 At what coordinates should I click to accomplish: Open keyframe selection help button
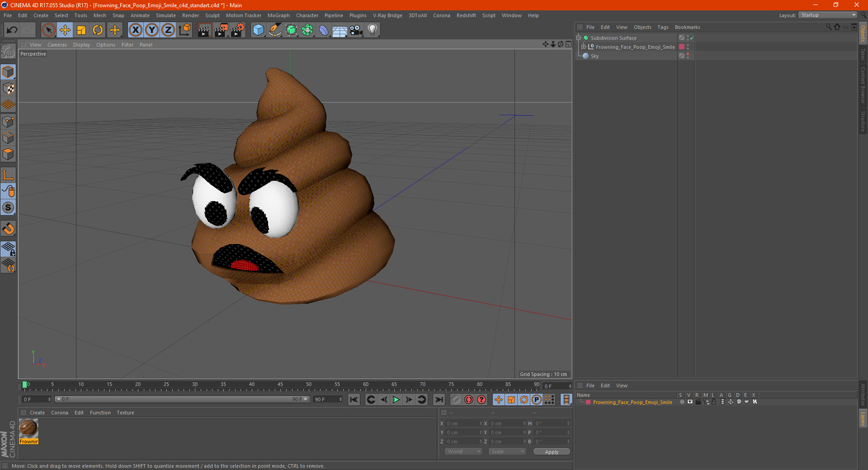481,399
